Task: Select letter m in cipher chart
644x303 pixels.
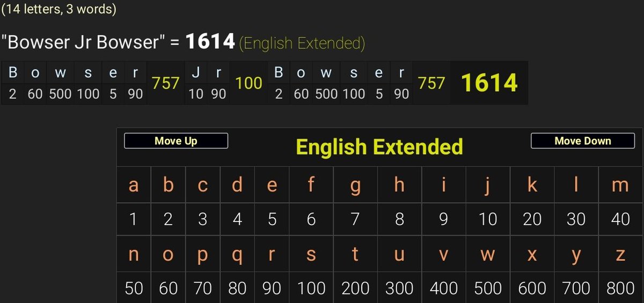Action: (620, 185)
